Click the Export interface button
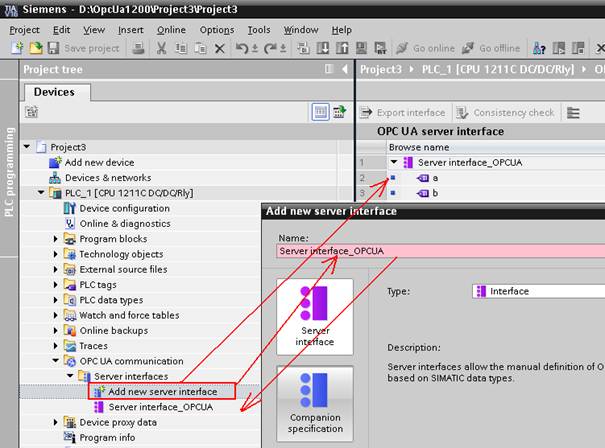This screenshot has height=448, width=605. point(404,113)
